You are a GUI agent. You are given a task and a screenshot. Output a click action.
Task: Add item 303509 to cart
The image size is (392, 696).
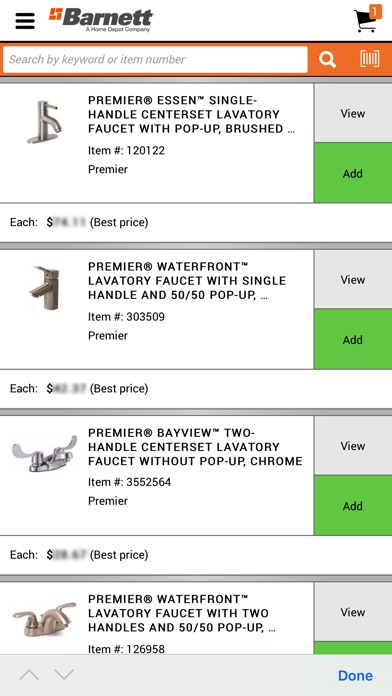[x=353, y=340]
